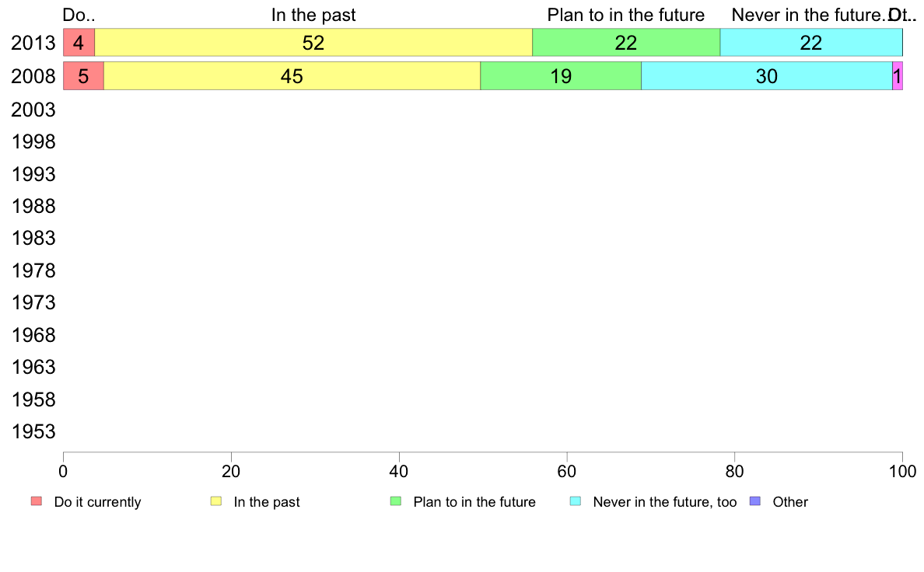Click the 2008 cyan segment showing 30

click(x=767, y=76)
